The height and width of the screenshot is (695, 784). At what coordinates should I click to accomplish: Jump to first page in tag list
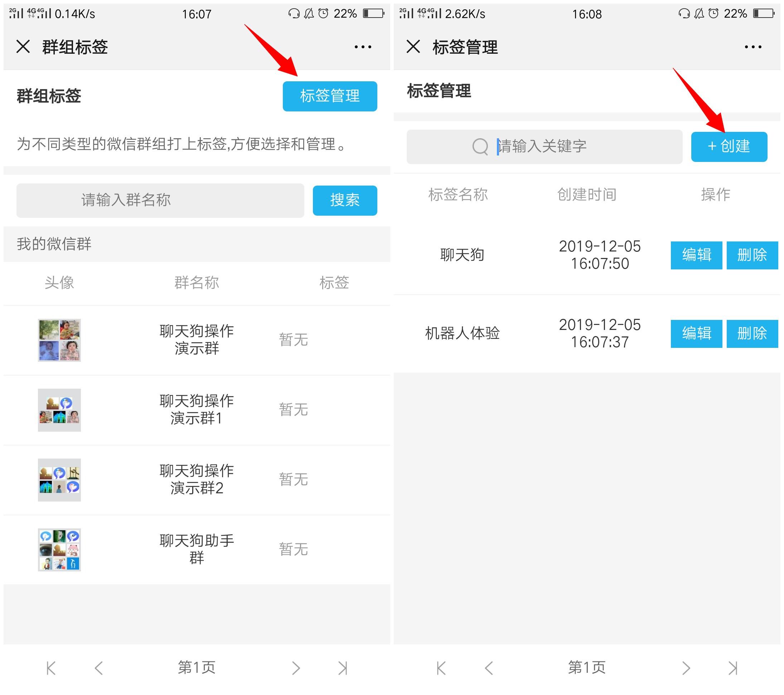(x=441, y=668)
